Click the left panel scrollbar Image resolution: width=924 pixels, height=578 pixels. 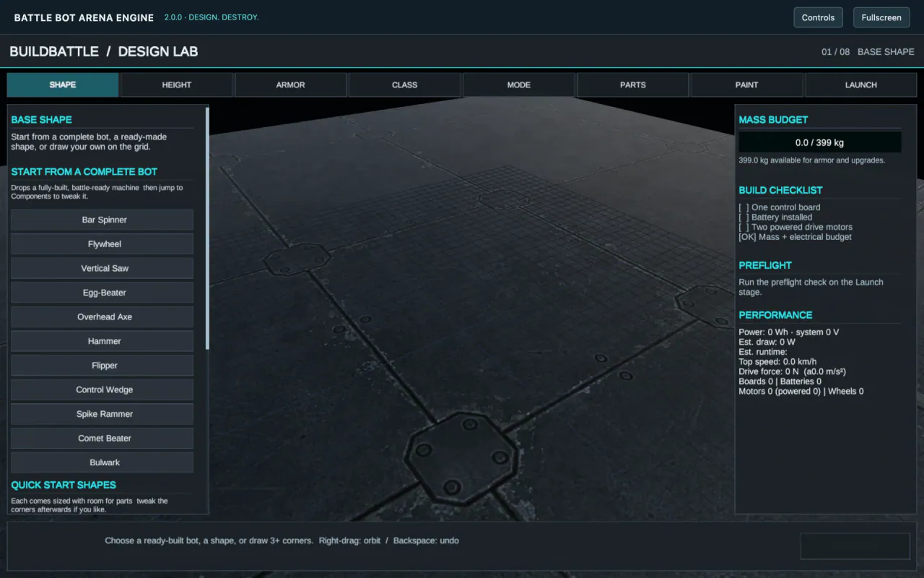tap(207, 228)
